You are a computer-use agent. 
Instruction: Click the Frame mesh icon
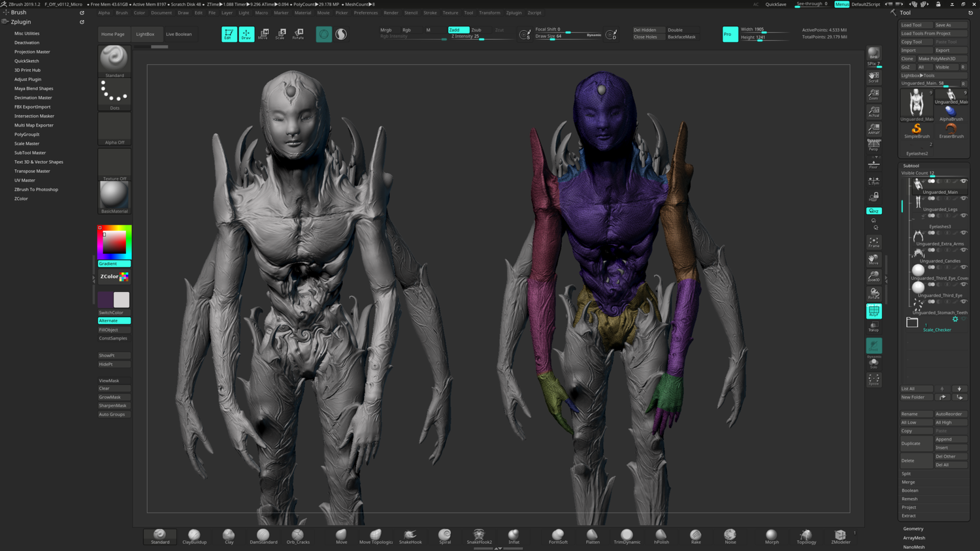coord(874,242)
